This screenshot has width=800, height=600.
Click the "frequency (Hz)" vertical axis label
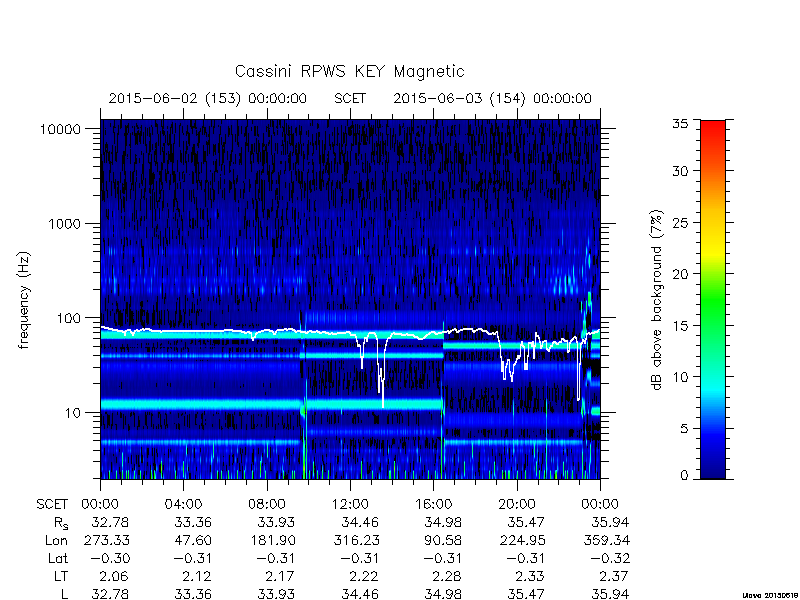pos(23,301)
